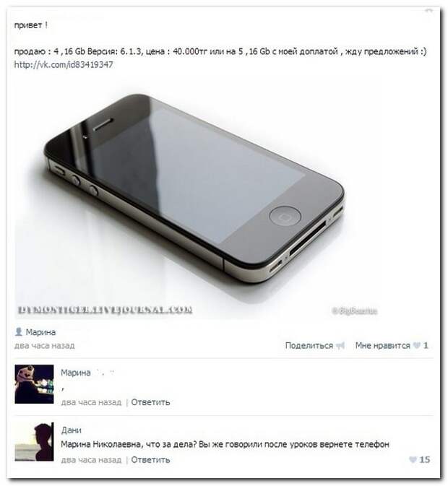
Task: Toggle the heart icon on the post
Action: (417, 346)
